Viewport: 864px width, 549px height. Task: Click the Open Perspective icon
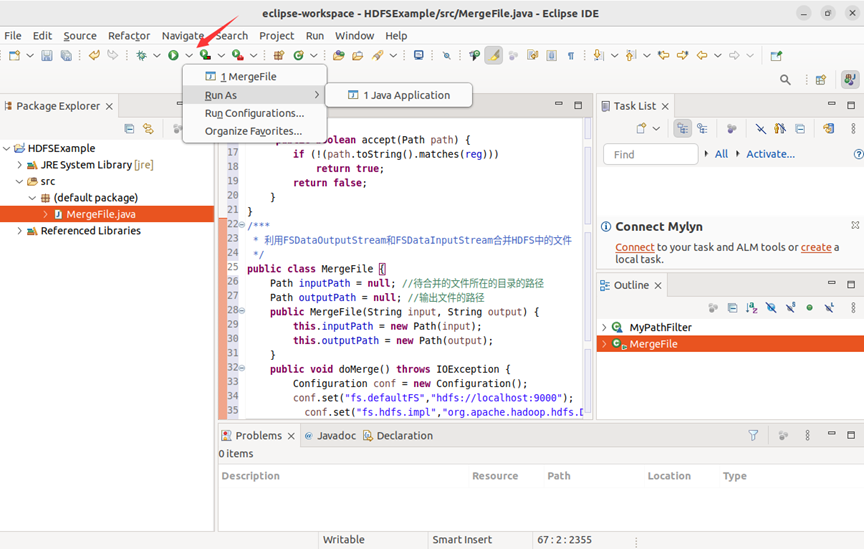pyautogui.click(x=821, y=80)
